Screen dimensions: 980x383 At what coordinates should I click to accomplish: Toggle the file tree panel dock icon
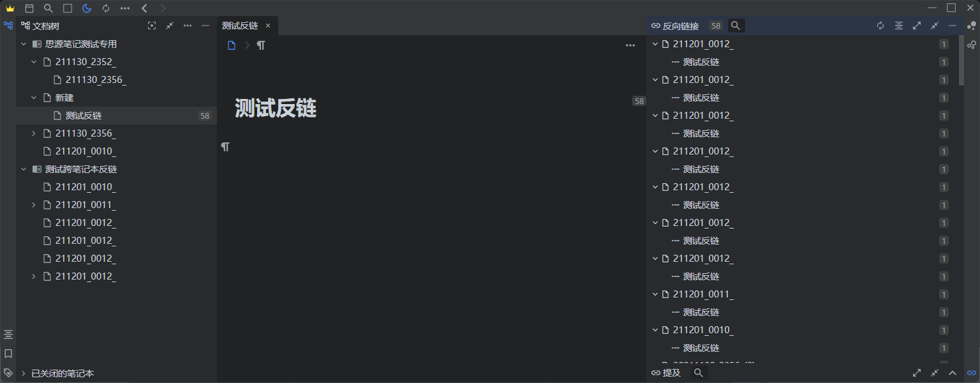[8, 26]
